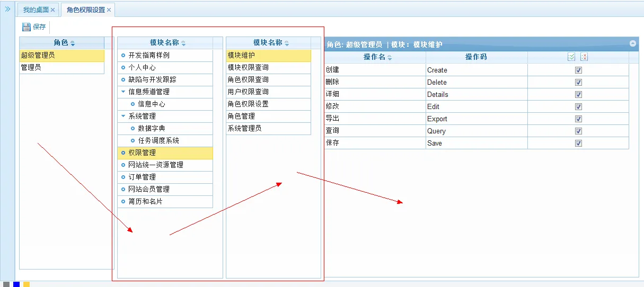
Task: Click the bullet icon beside 数据字典
Action: point(133,128)
